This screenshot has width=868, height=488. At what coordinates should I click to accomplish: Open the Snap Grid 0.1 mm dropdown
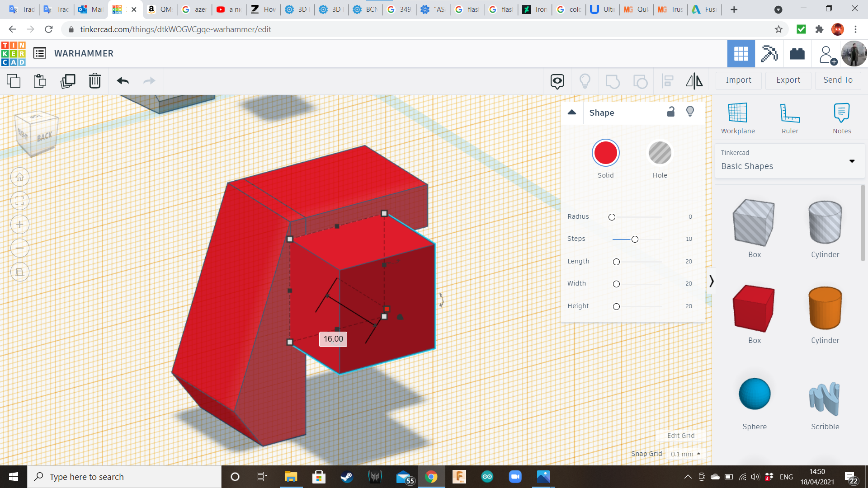685,454
